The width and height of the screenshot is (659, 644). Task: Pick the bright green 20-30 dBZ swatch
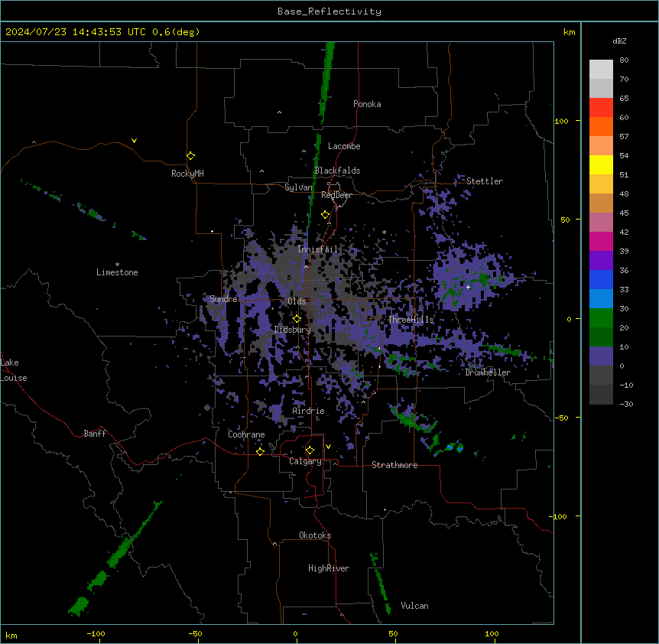[601, 318]
